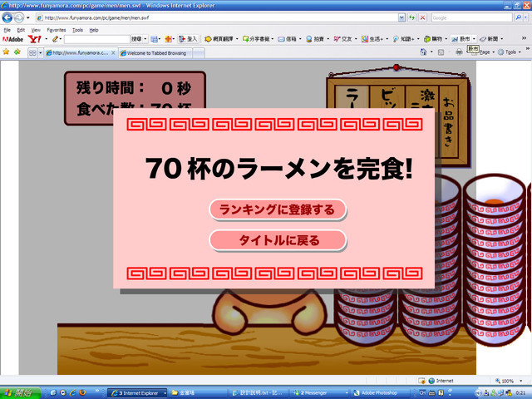Click the Internet Explorer taskbar group
Viewport: 532px width, 399px height.
(138, 393)
